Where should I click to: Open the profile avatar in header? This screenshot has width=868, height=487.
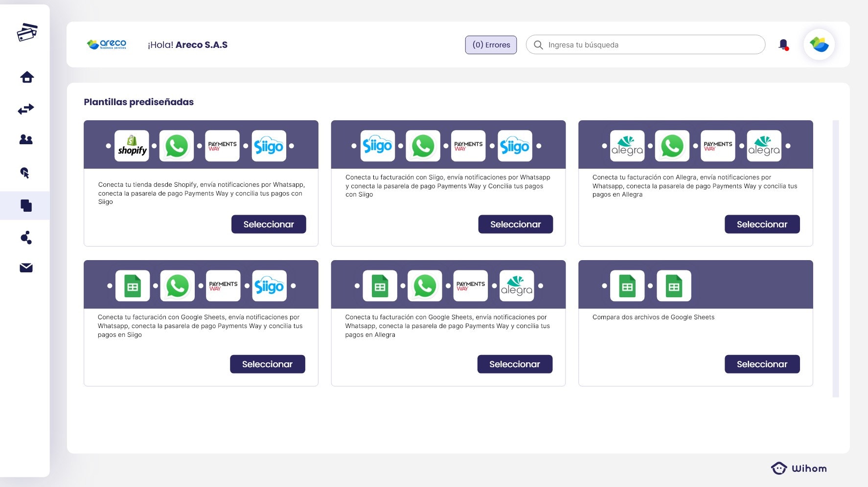[x=819, y=44]
